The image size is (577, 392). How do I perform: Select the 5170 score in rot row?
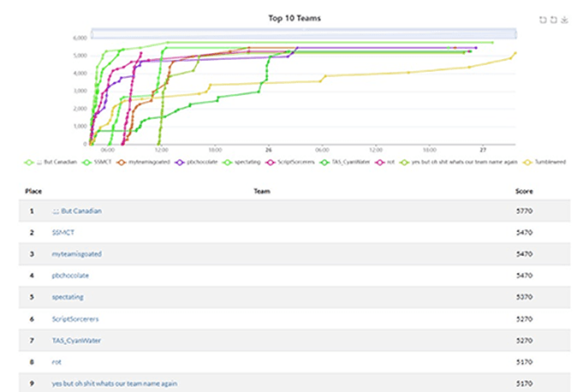pos(524,362)
